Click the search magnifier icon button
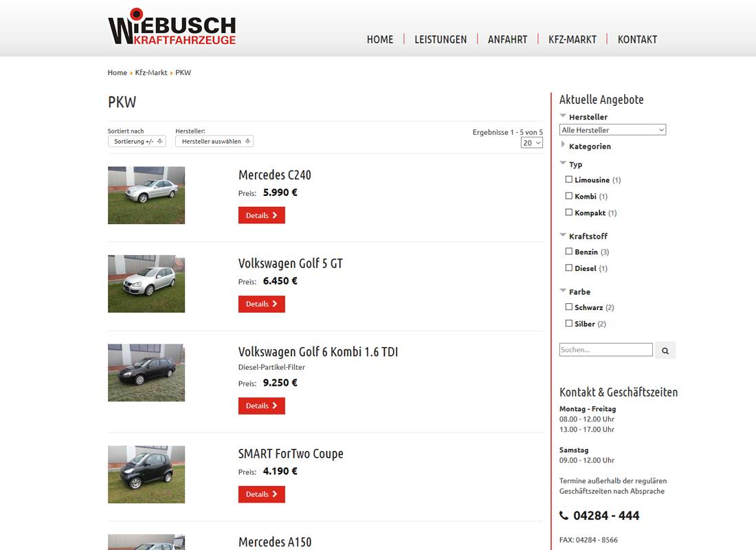The image size is (756, 550). (x=665, y=350)
